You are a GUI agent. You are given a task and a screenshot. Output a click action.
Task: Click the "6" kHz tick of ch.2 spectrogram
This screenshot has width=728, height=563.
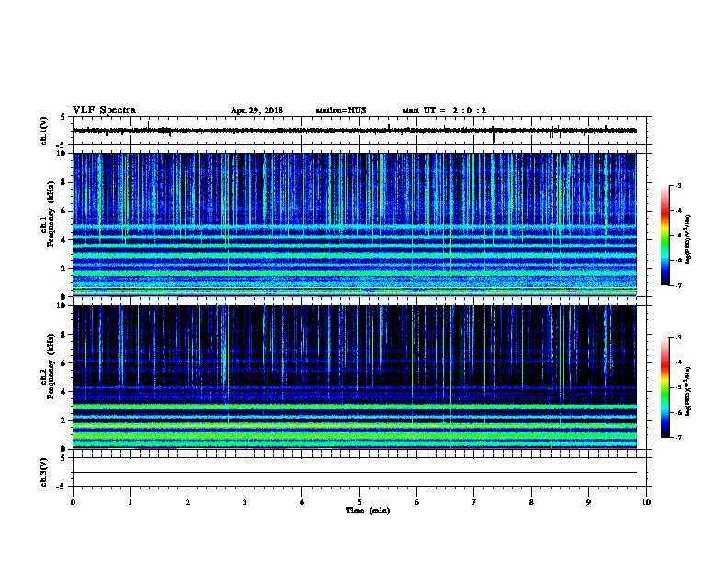coord(64,362)
